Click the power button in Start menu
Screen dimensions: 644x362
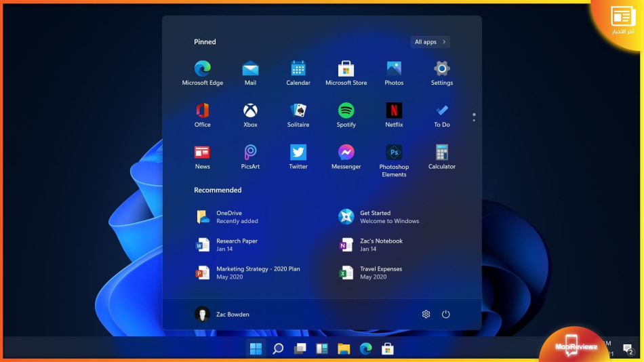(x=445, y=315)
